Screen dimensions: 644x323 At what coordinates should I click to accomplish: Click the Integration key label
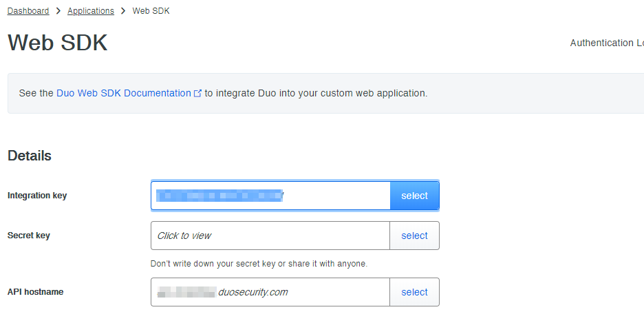pyautogui.click(x=37, y=196)
